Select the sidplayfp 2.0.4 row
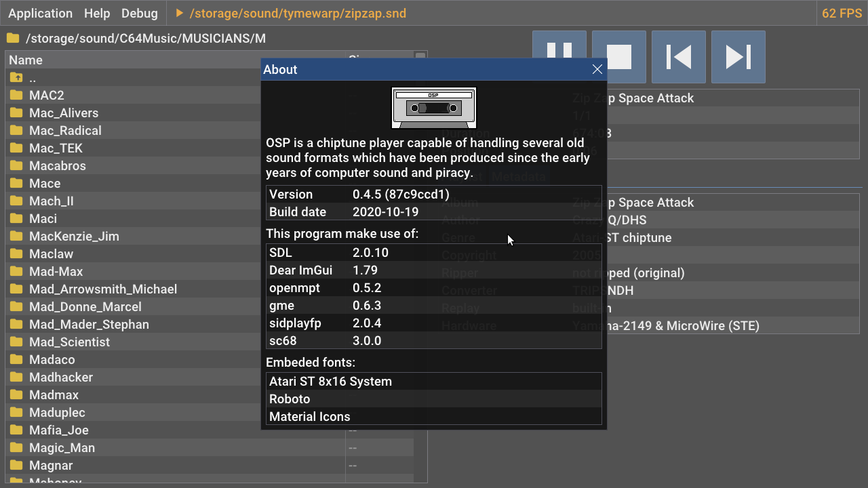Image resolution: width=868 pixels, height=488 pixels. point(434,323)
